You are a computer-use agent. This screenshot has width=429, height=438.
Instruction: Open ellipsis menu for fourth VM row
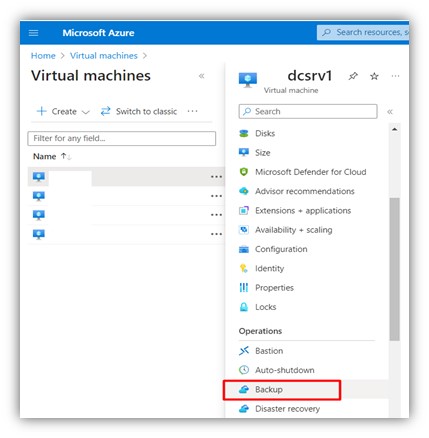[216, 234]
